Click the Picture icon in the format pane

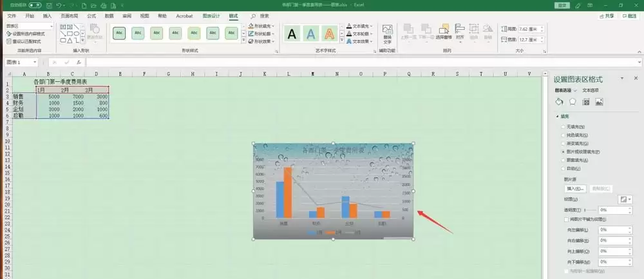(599, 102)
